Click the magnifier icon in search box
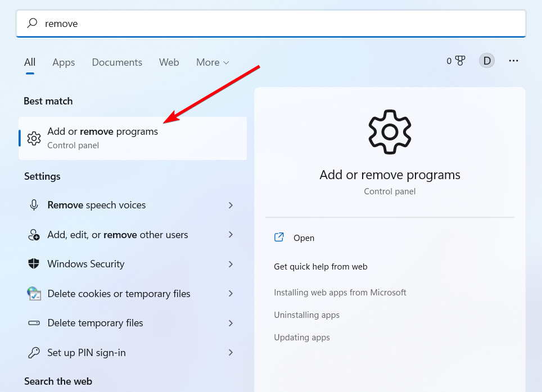Screen dimensions: 542x392 tap(33, 23)
